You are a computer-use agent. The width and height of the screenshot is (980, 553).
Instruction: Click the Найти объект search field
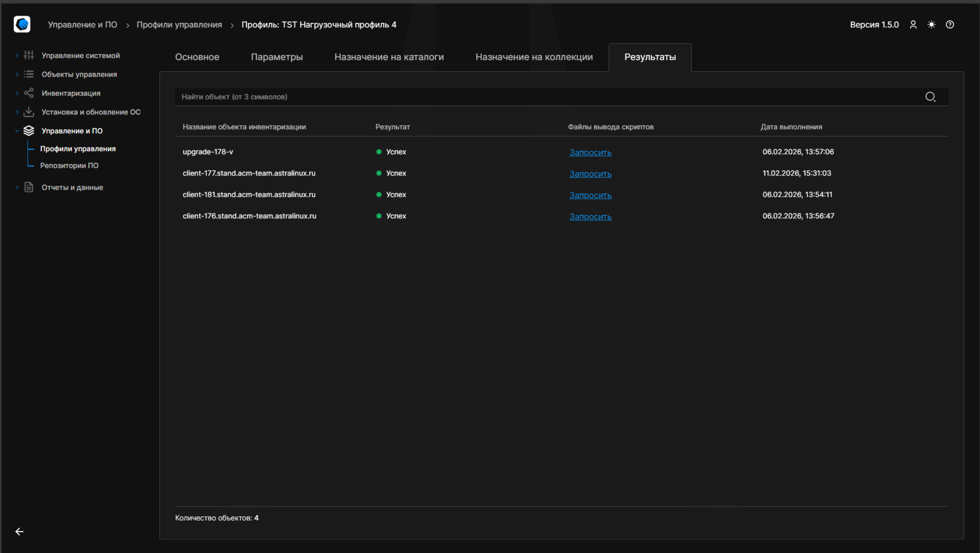coord(543,97)
